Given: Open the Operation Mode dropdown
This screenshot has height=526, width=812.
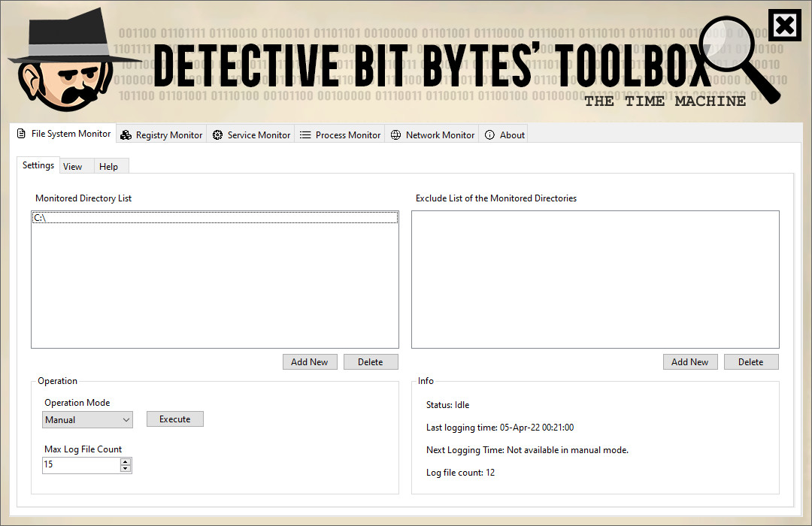Looking at the screenshot, I should (125, 419).
